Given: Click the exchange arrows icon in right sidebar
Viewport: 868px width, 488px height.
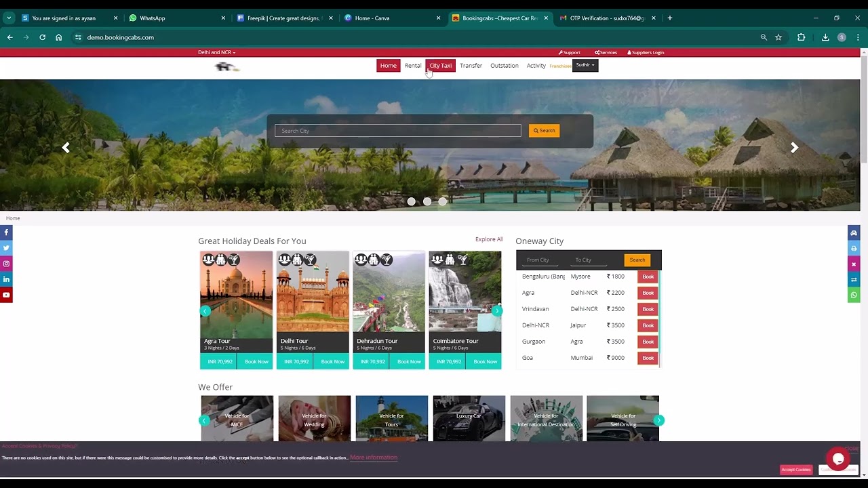Looking at the screenshot, I should [x=854, y=279].
